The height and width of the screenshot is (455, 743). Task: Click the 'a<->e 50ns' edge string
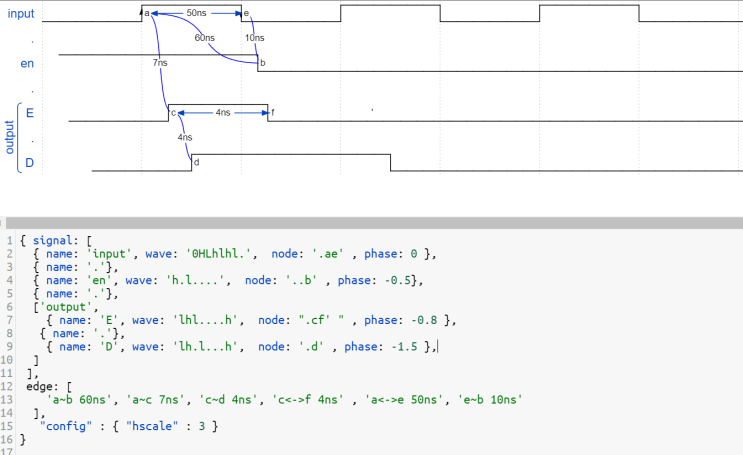[404, 400]
